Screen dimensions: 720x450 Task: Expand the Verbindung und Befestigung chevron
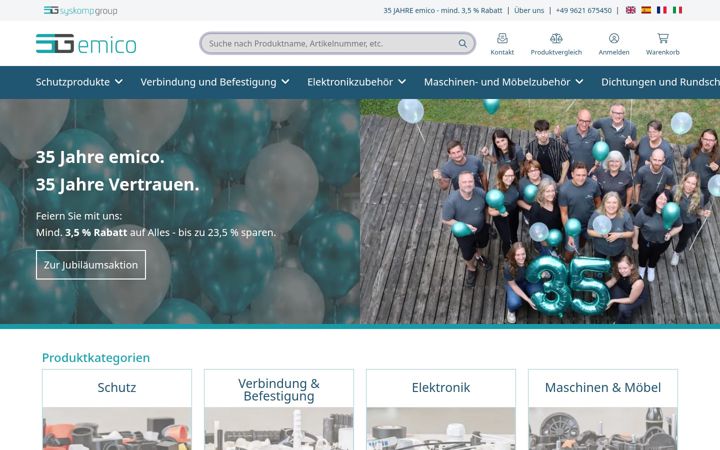click(x=286, y=82)
